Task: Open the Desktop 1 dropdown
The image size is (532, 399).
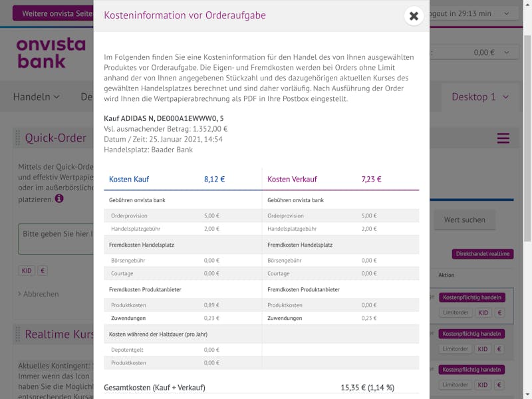Action: (x=480, y=97)
